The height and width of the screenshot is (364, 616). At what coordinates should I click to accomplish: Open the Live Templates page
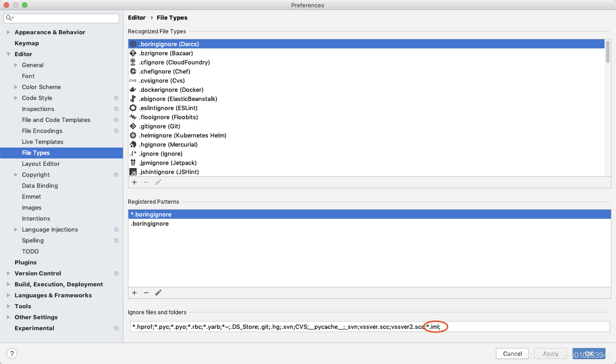tap(42, 142)
